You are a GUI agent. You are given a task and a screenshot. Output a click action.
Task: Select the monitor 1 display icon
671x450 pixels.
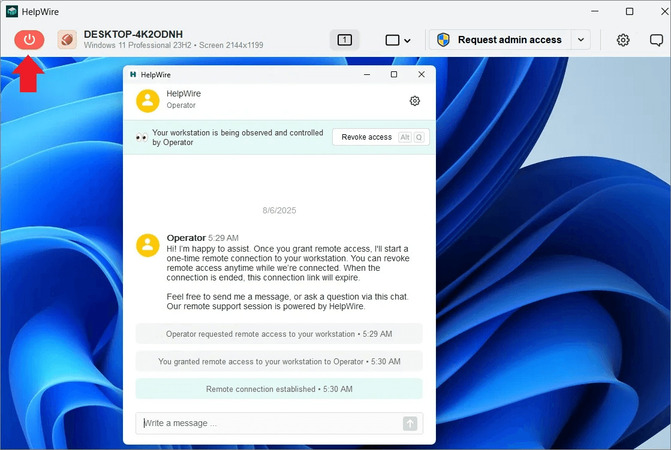(x=344, y=40)
